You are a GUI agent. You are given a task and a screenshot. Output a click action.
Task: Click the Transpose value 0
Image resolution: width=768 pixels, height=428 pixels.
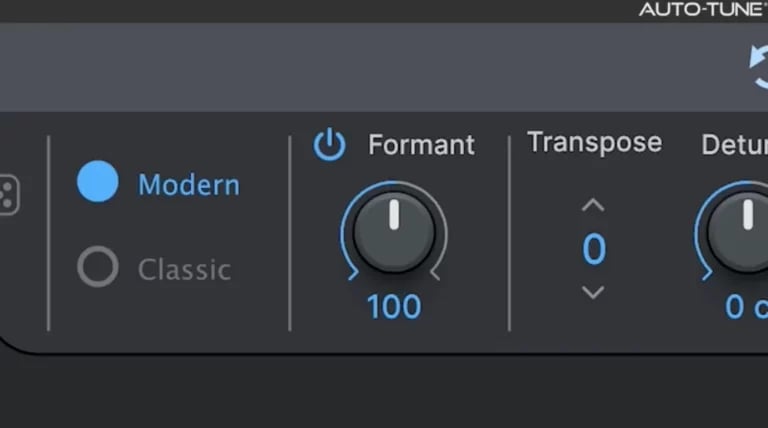tap(594, 249)
